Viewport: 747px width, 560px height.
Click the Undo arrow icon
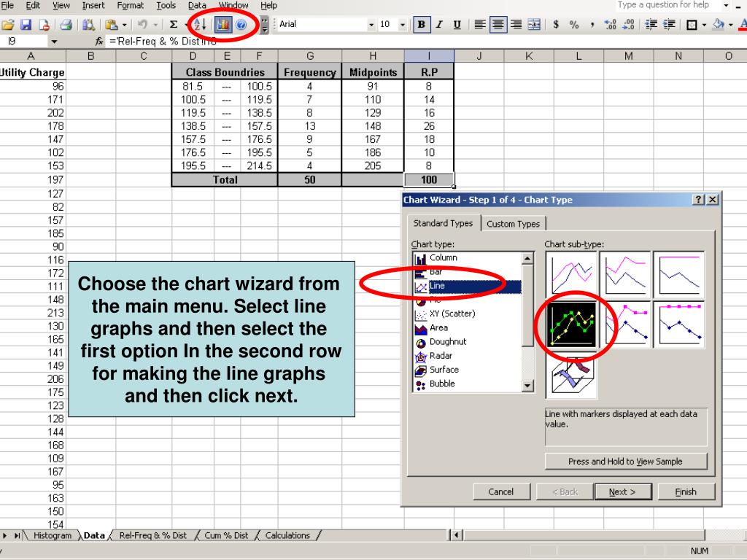tap(142, 24)
